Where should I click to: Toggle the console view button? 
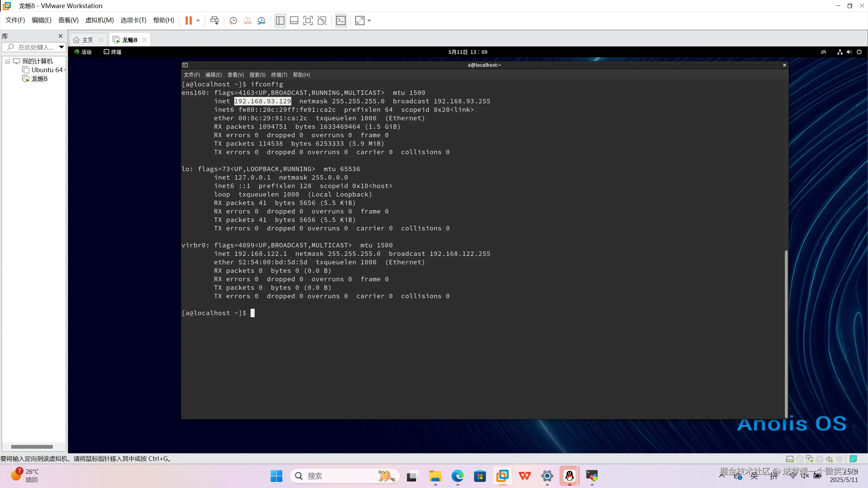[x=341, y=21]
